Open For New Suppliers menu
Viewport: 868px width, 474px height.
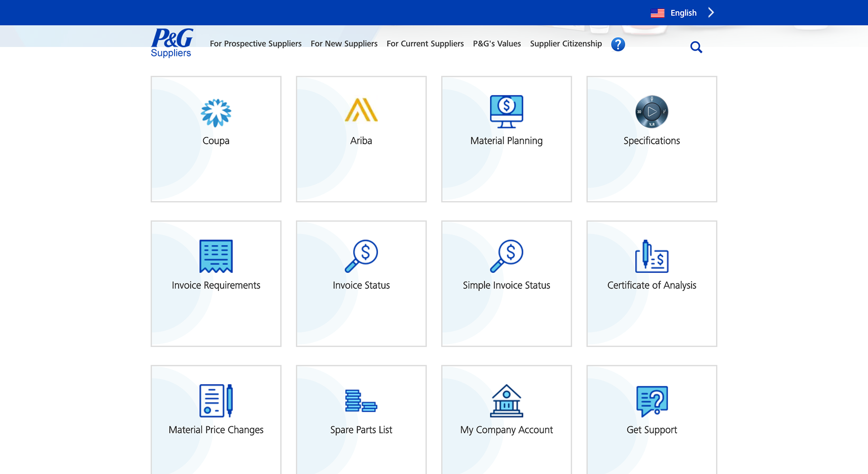point(344,44)
